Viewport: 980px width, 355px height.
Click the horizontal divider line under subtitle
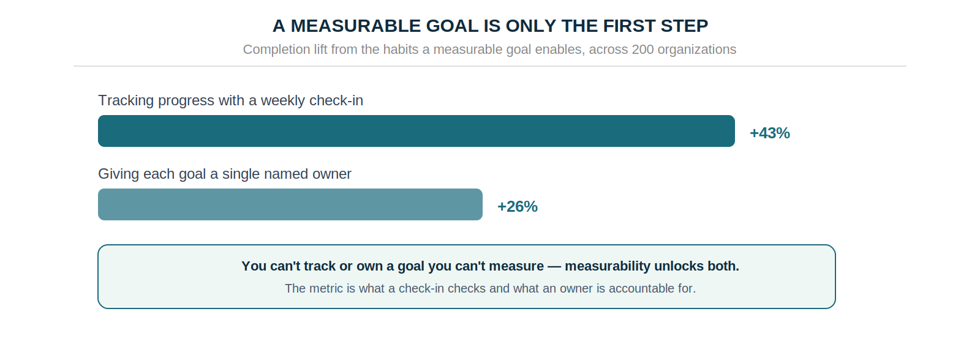point(490,66)
